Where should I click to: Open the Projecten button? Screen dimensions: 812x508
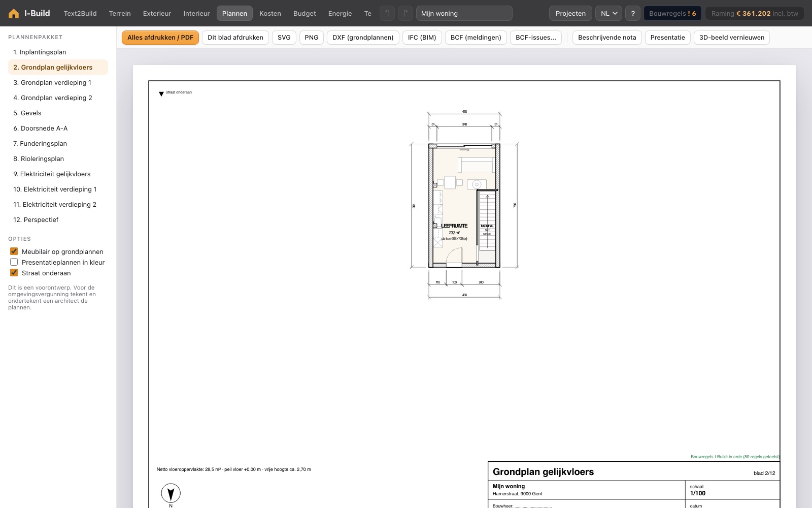pos(570,13)
